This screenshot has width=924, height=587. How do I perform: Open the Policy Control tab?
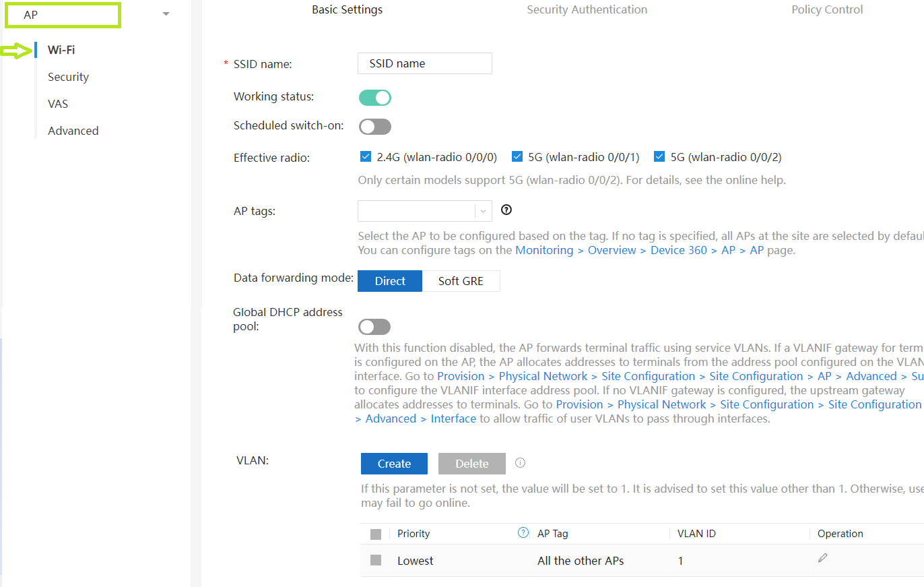click(827, 9)
